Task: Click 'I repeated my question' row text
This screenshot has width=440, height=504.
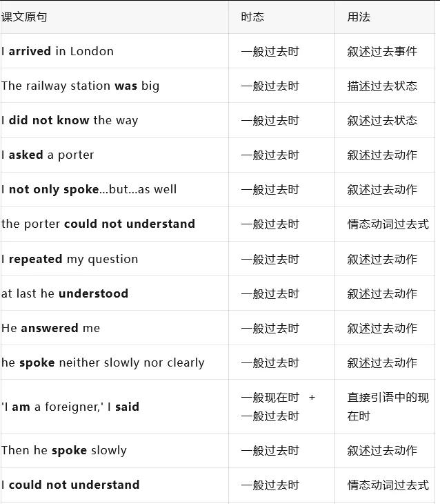Action: click(70, 259)
